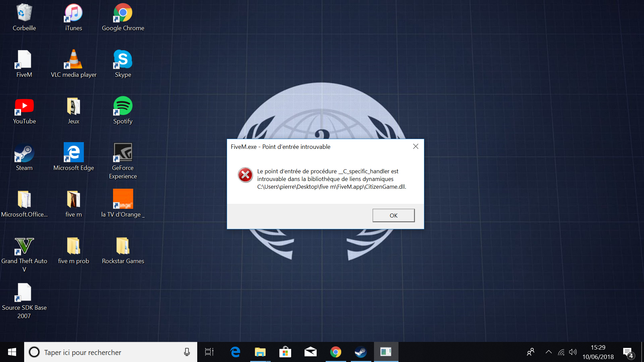Select the VLC media player icon

(x=73, y=64)
